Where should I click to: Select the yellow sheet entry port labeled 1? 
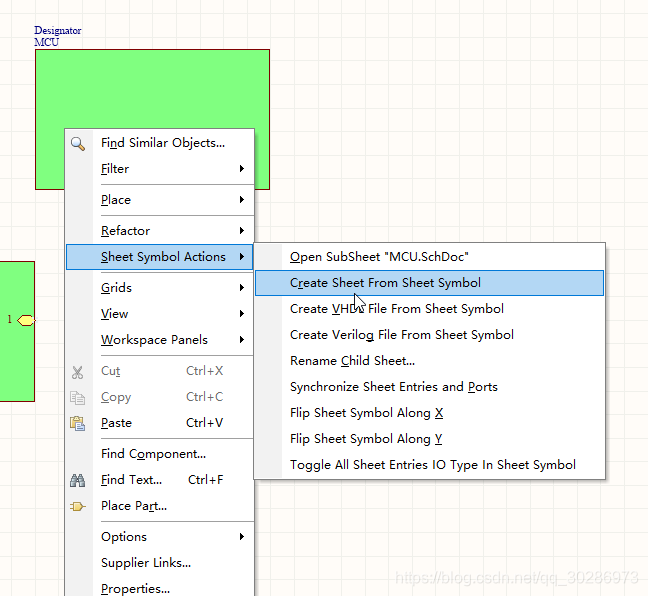tap(26, 320)
